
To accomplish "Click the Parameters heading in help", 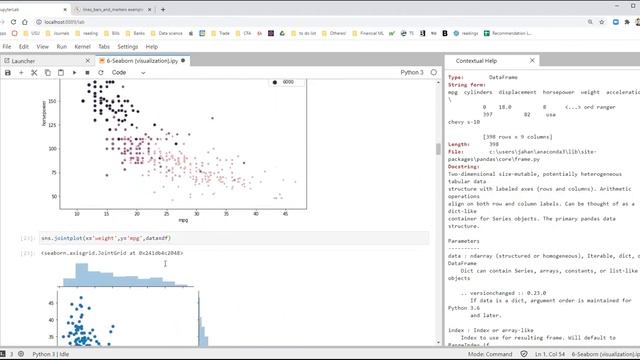I will pyautogui.click(x=464, y=241).
